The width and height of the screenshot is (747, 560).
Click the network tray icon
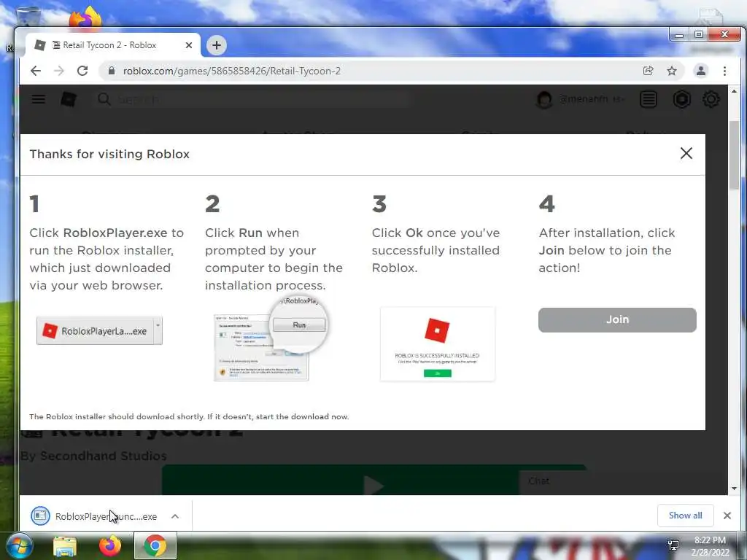tap(673, 545)
